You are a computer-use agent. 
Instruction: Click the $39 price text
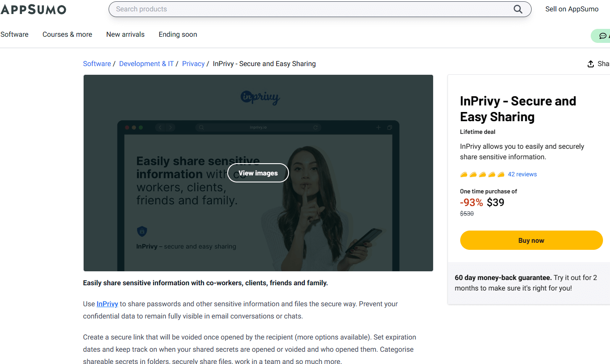click(x=495, y=202)
